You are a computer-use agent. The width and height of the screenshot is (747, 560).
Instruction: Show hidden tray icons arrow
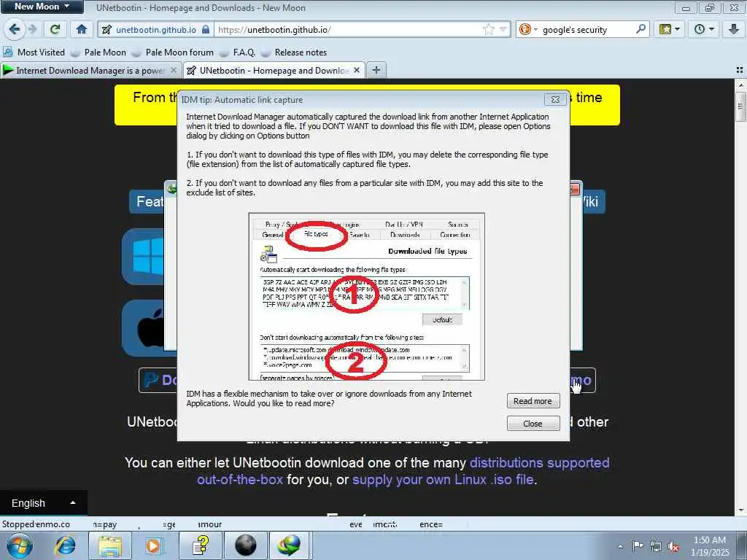pyautogui.click(x=620, y=546)
